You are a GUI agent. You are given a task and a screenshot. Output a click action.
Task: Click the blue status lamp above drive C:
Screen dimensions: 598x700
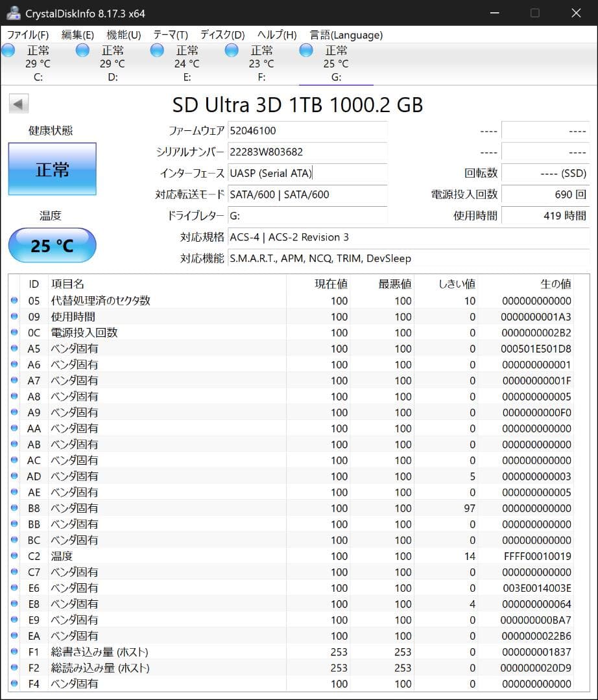(x=8, y=49)
